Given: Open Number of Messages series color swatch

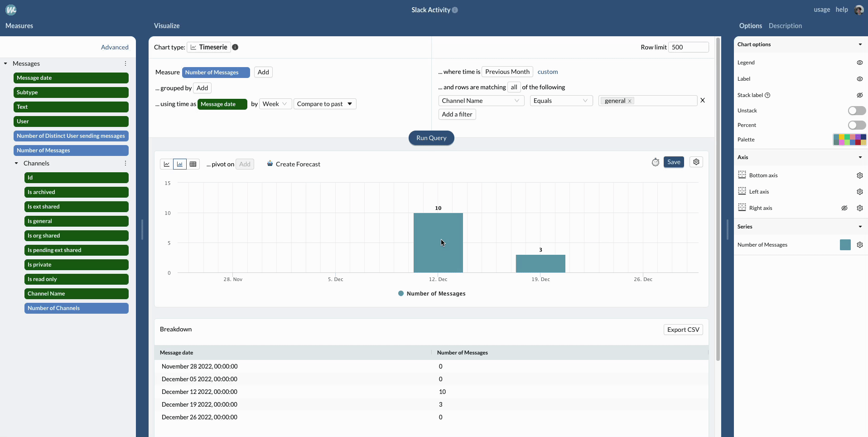Looking at the screenshot, I should [845, 245].
